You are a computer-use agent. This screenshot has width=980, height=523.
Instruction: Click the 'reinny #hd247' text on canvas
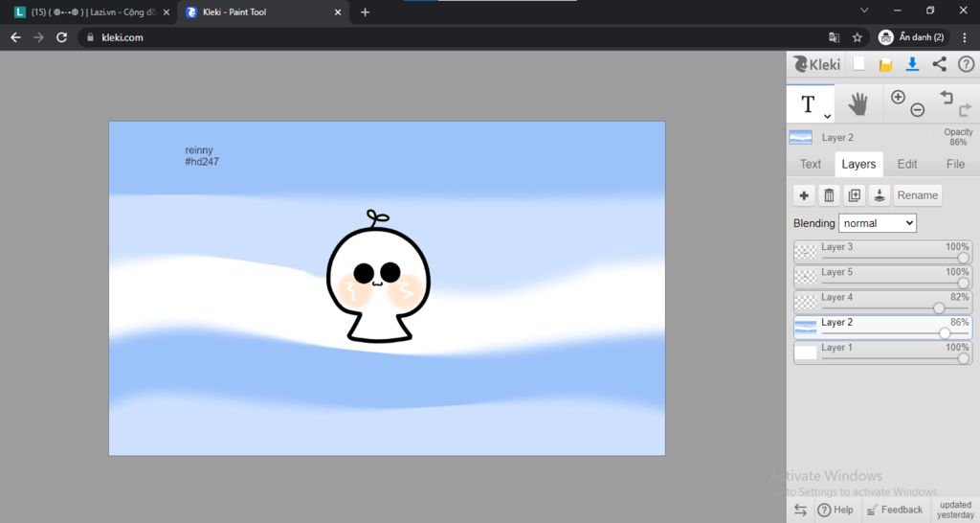[x=202, y=156]
